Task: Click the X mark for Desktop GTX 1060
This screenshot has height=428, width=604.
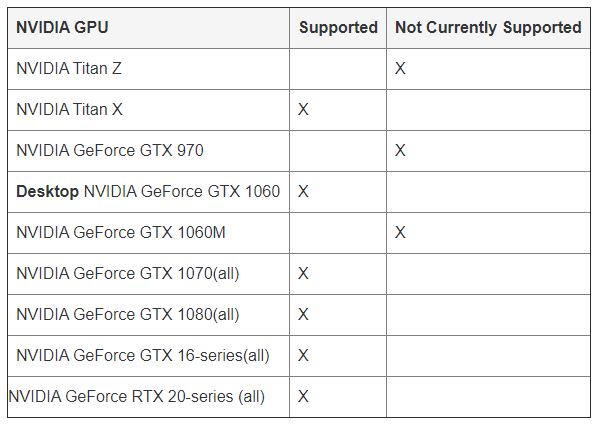Action: point(303,191)
